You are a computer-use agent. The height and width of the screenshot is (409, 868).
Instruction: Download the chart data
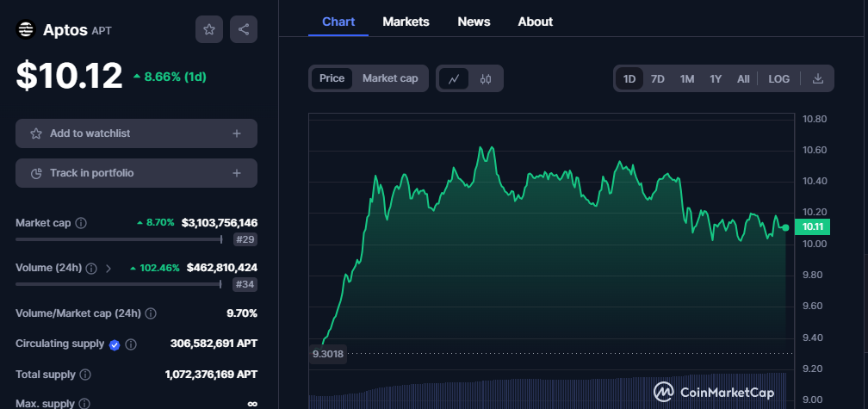click(x=818, y=78)
